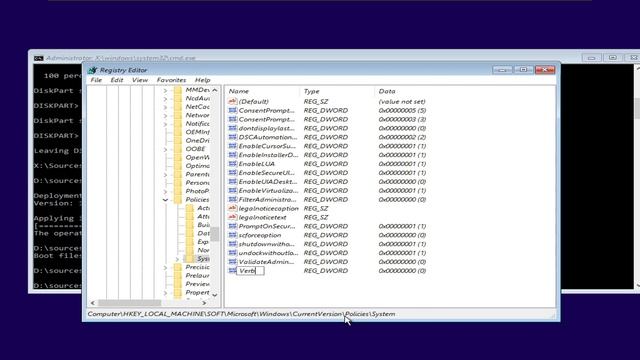This screenshot has height=360, width=640.
Task: Select the legalnoticetext string icon
Action: pyautogui.click(x=233, y=218)
